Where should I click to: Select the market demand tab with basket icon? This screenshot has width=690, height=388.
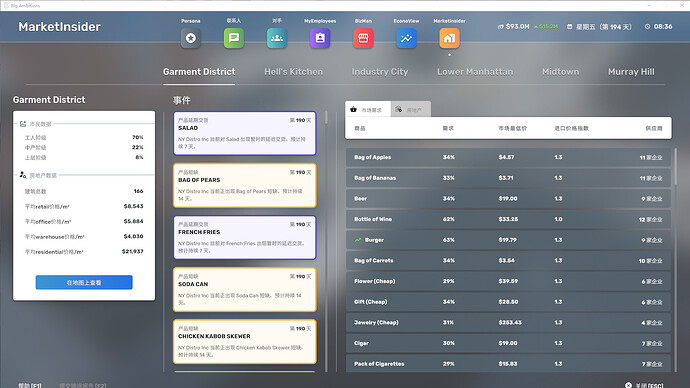tap(368, 110)
